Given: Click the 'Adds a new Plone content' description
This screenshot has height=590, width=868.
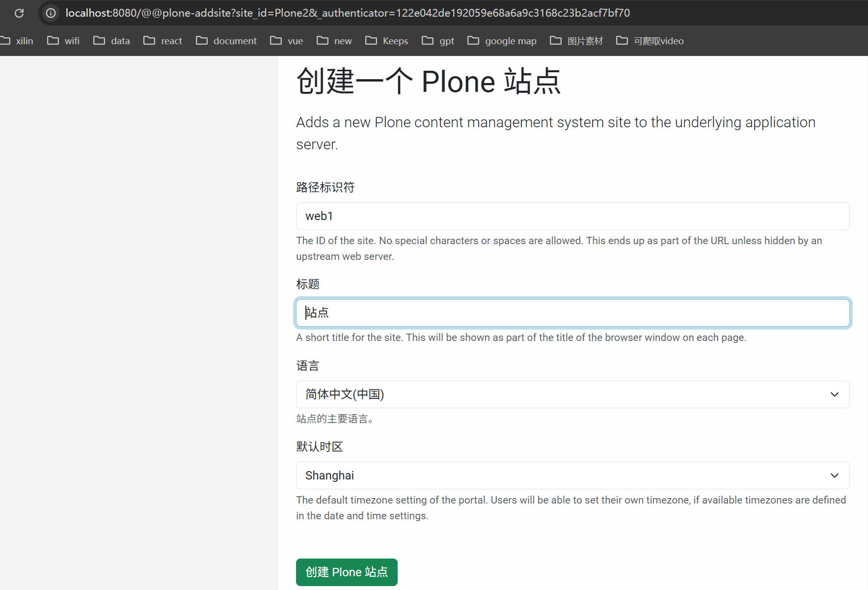Looking at the screenshot, I should [556, 133].
